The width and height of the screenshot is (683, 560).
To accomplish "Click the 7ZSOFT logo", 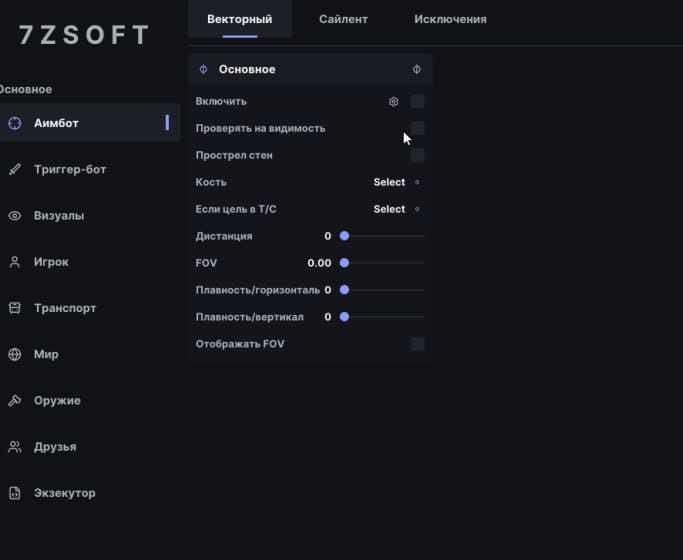I will 84,35.
